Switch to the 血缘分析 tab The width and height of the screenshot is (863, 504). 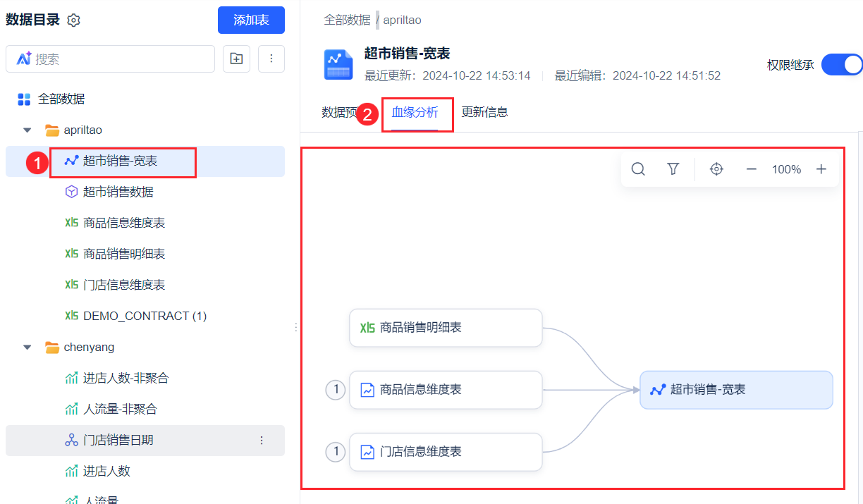(415, 112)
